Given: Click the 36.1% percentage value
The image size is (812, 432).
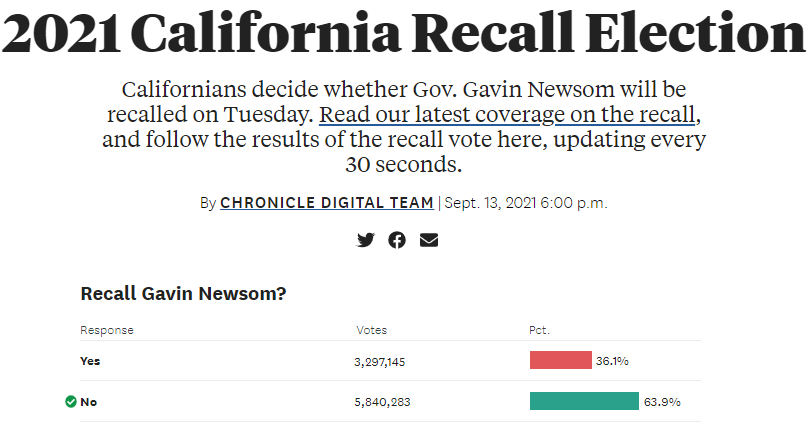Looking at the screenshot, I should click(612, 361).
